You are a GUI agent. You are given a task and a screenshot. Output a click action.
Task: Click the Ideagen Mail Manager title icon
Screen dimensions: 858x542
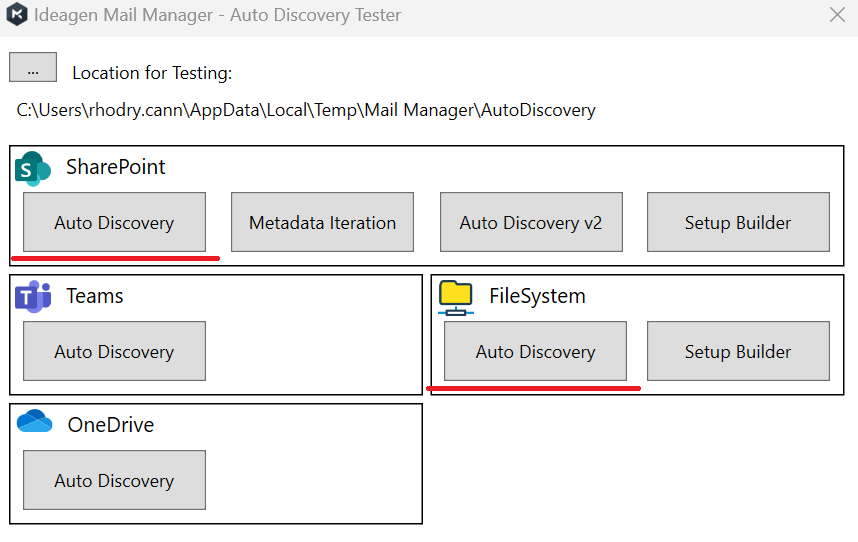coord(17,14)
